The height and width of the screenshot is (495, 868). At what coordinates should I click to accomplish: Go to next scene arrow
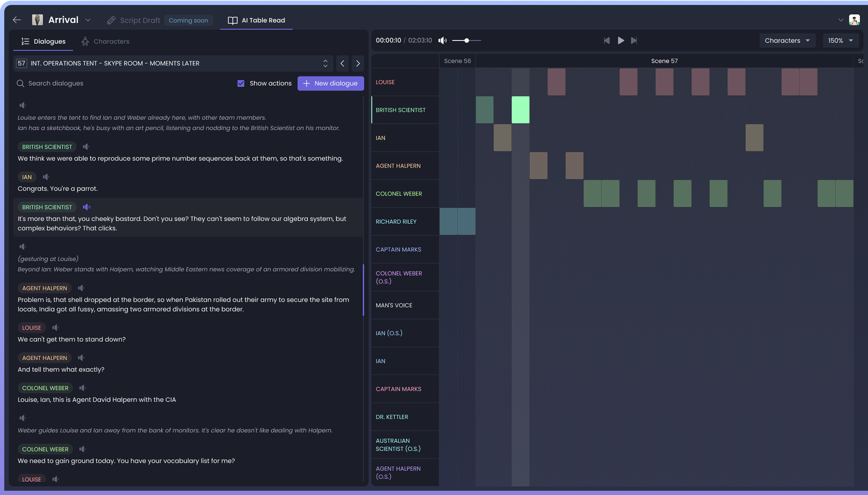click(x=358, y=63)
